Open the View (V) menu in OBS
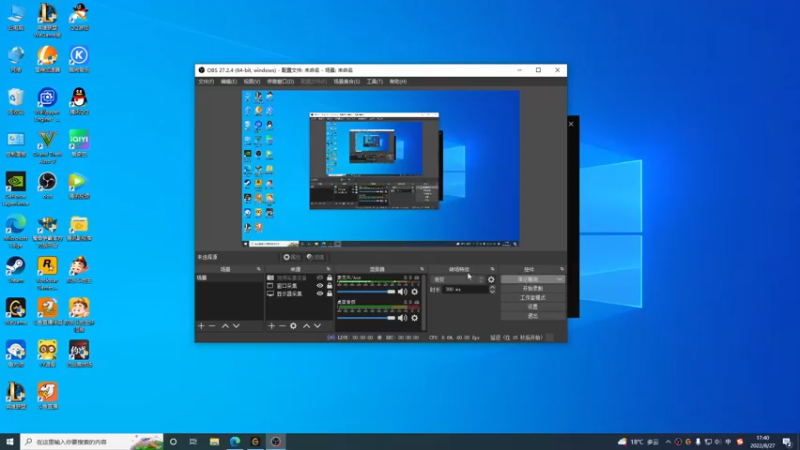 (252, 82)
